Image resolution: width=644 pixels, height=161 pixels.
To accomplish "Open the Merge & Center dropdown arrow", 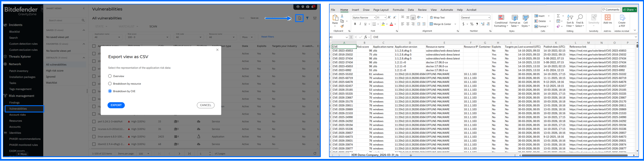I will tap(455, 24).
